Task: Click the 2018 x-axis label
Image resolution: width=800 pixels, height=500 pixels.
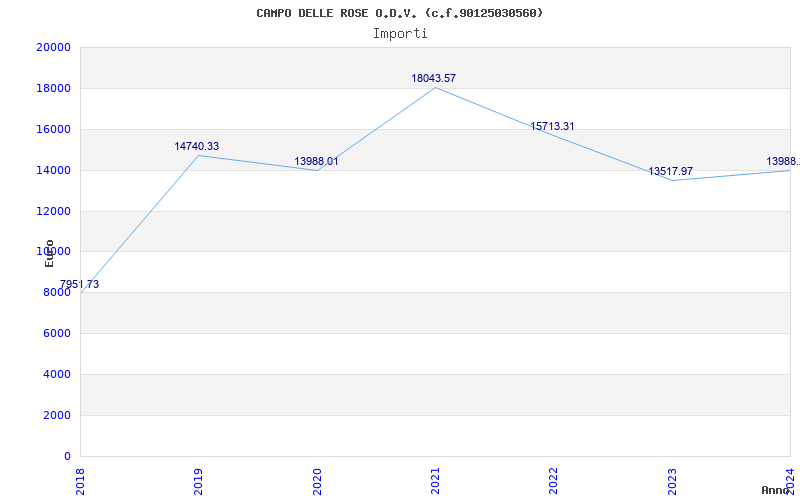Action: click(80, 482)
